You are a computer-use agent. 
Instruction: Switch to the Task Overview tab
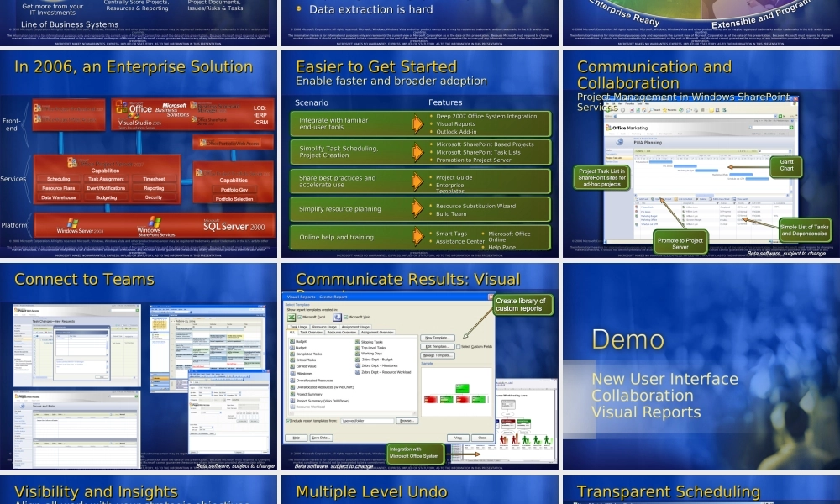coord(312,333)
